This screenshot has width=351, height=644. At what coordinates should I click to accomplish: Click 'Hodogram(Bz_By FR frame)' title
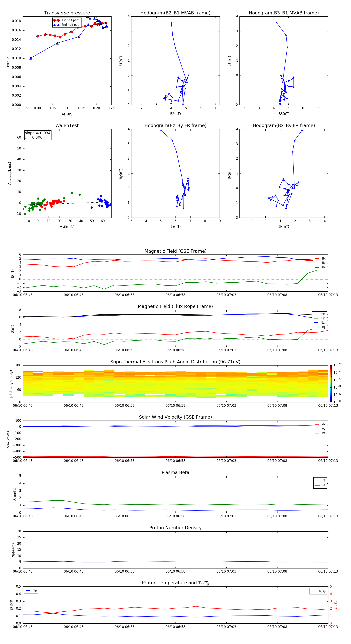(x=175, y=125)
